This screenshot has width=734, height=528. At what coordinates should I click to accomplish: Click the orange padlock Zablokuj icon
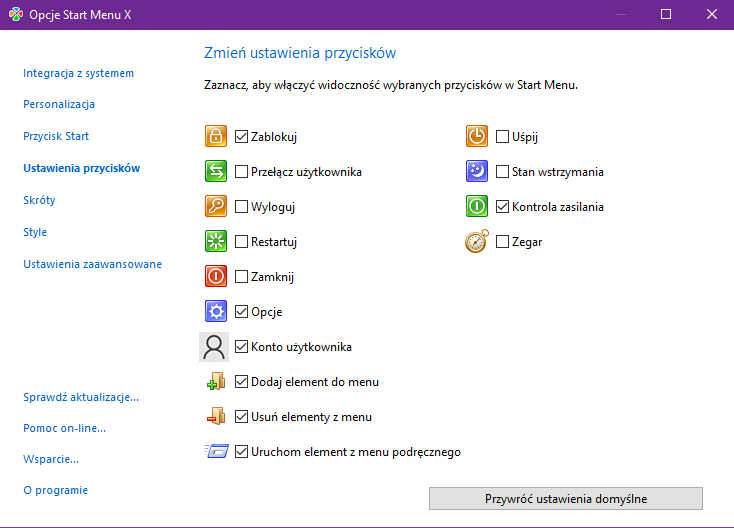coord(216,136)
